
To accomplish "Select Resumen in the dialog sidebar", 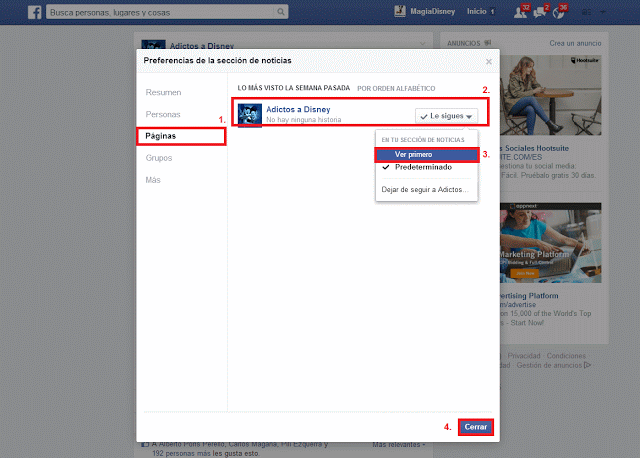I will [163, 92].
